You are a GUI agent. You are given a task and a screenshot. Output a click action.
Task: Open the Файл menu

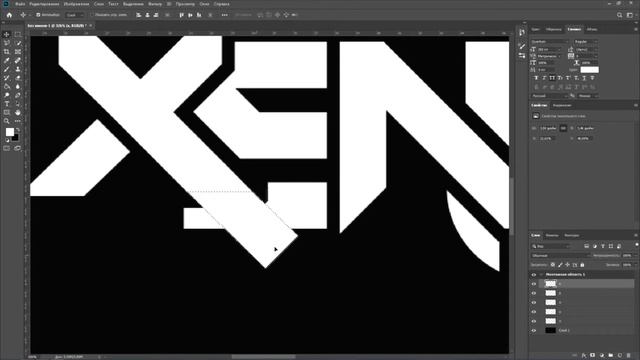coord(20,4)
